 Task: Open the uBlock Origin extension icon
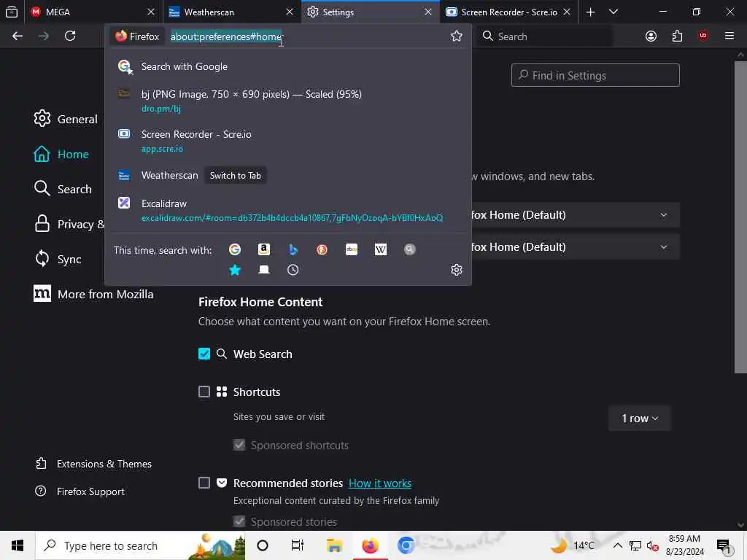[x=703, y=36]
